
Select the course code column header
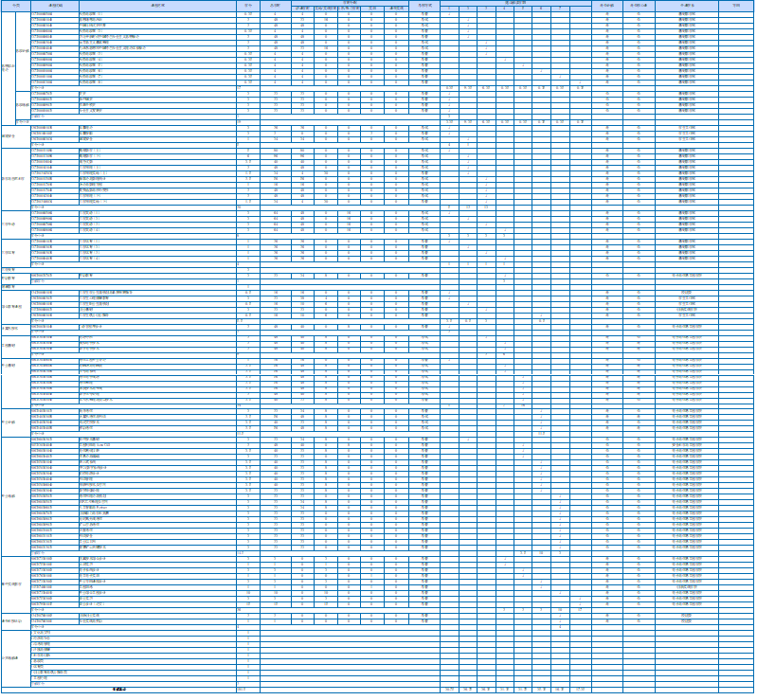point(54,6)
